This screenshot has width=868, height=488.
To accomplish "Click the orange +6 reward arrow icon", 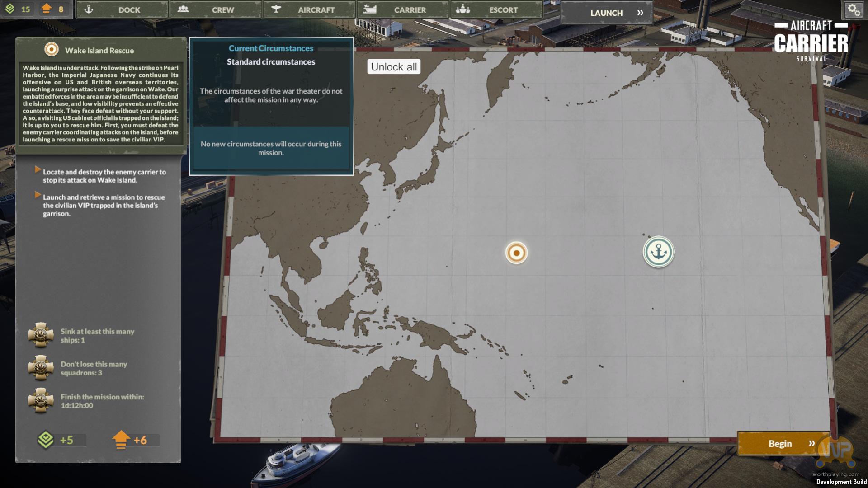I will click(x=121, y=440).
